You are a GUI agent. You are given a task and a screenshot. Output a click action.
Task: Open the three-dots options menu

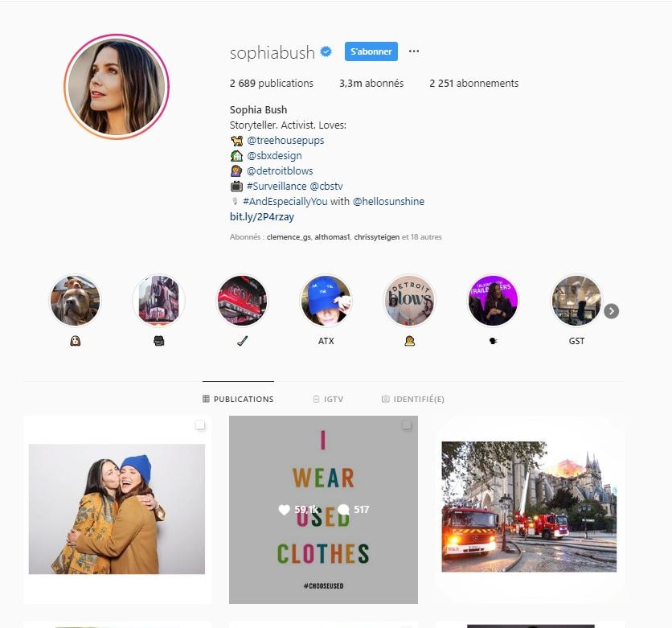[x=414, y=51]
